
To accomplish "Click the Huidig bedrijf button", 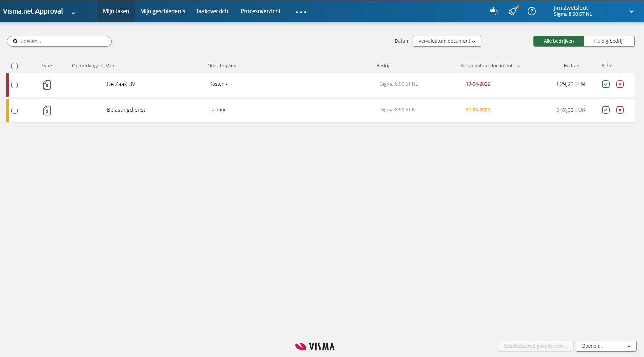I will coord(609,41).
